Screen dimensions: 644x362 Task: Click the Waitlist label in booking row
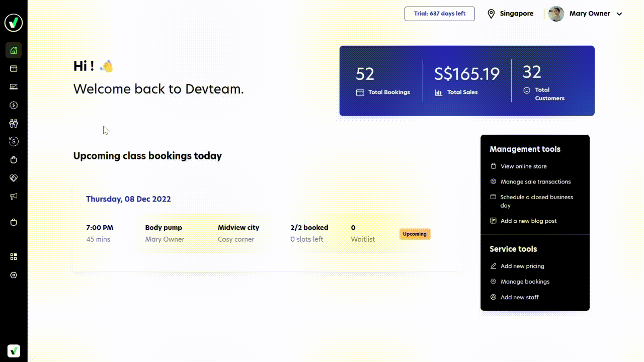[x=363, y=239]
